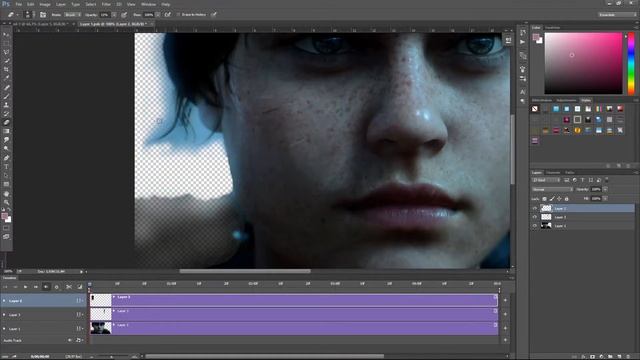Enable the Erase to History checkbox
This screenshot has height=360, width=640.
coord(178,15)
